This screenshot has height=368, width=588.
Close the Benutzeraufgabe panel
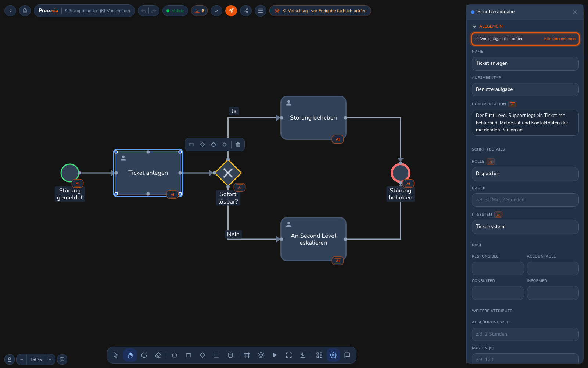pyautogui.click(x=575, y=12)
